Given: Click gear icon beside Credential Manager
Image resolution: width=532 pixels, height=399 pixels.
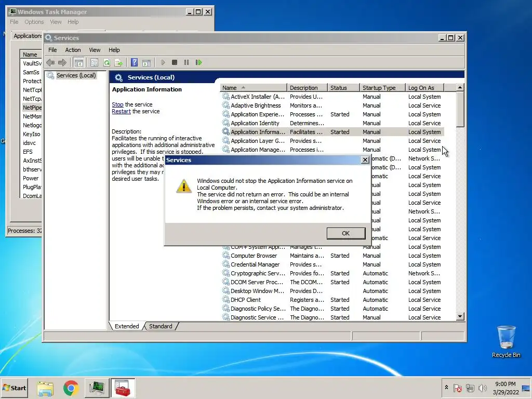Looking at the screenshot, I should pyautogui.click(x=225, y=264).
